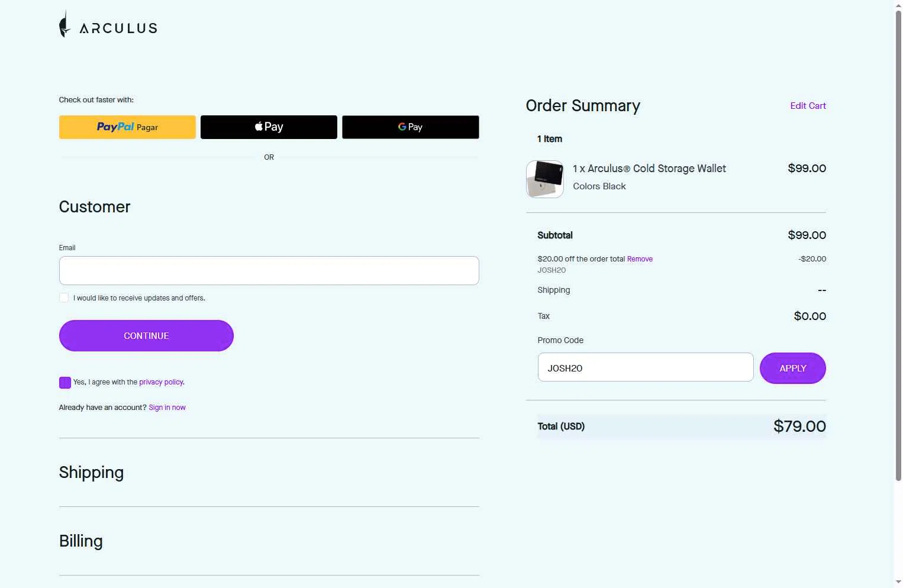Screen dimensions: 903x588
Task: Click the Cold Storage Wallet thumbnail
Action: pos(545,179)
